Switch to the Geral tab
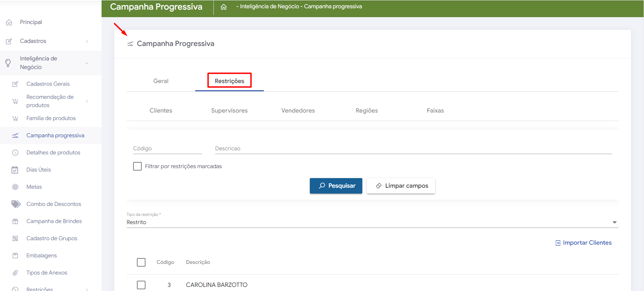Image resolution: width=644 pixels, height=291 pixels. coord(161,81)
